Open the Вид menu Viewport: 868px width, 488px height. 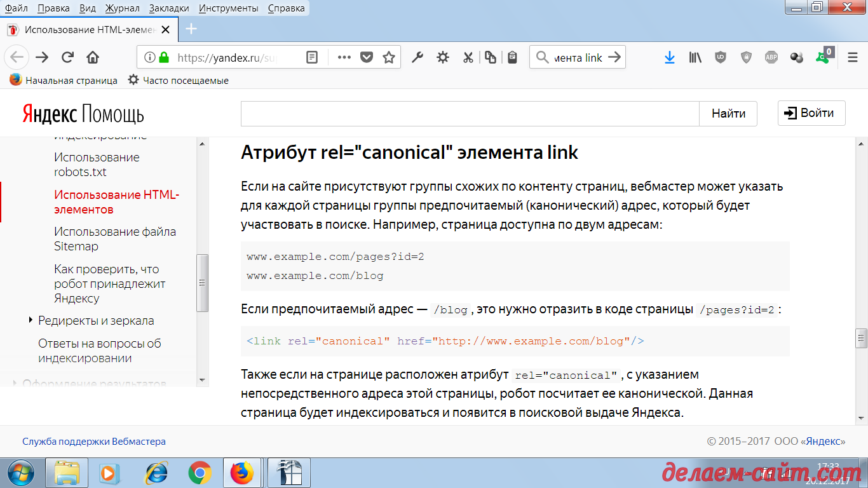[x=88, y=8]
